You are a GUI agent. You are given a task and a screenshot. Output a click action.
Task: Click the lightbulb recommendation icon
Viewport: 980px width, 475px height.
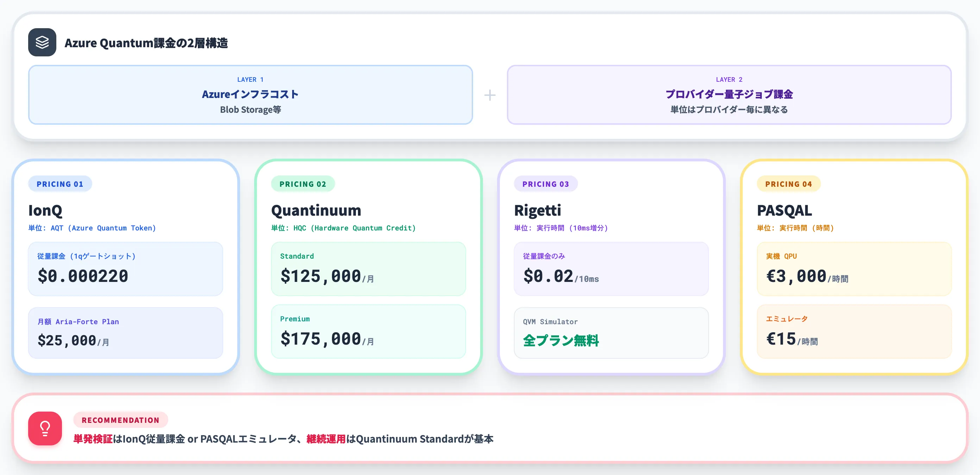[x=45, y=428]
